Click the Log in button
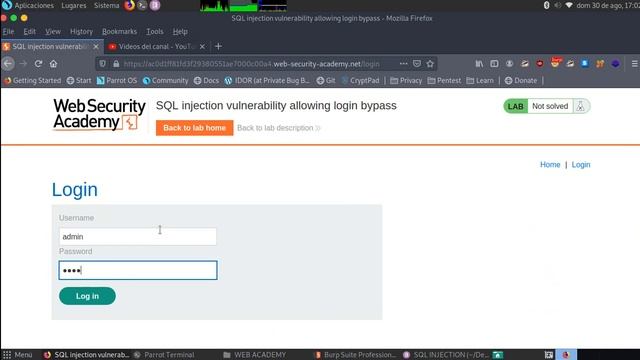The width and height of the screenshot is (640, 360). 87,296
